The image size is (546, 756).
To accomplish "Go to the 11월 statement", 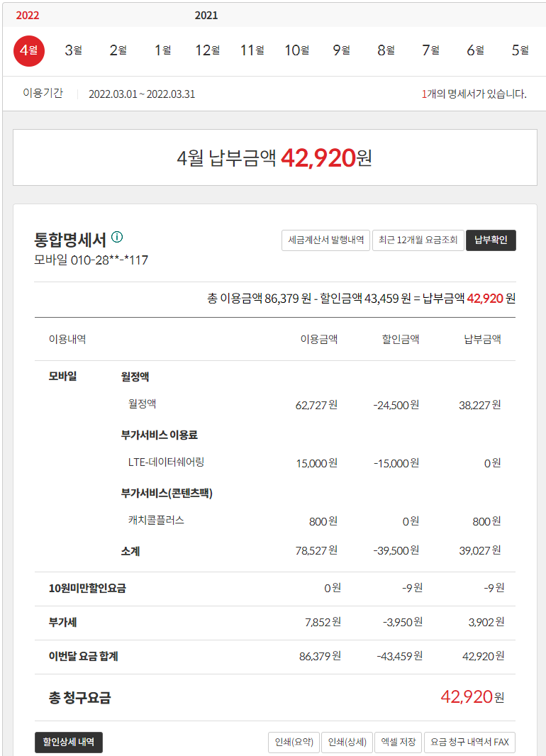I will 252,50.
